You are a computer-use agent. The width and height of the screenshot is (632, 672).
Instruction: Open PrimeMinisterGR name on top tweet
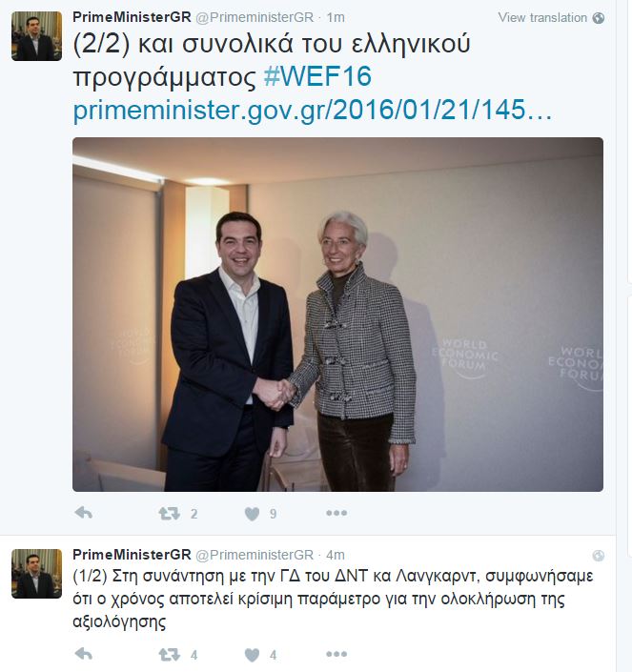[132, 17]
